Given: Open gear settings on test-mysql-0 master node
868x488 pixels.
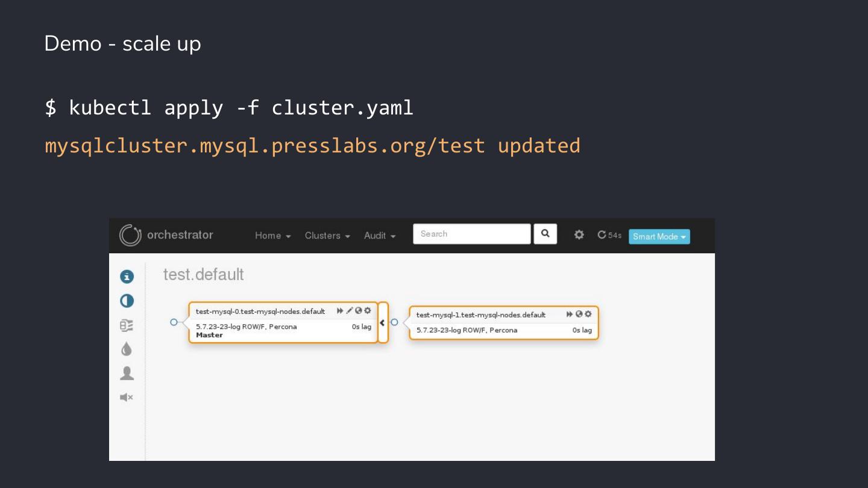Looking at the screenshot, I should click(x=367, y=310).
